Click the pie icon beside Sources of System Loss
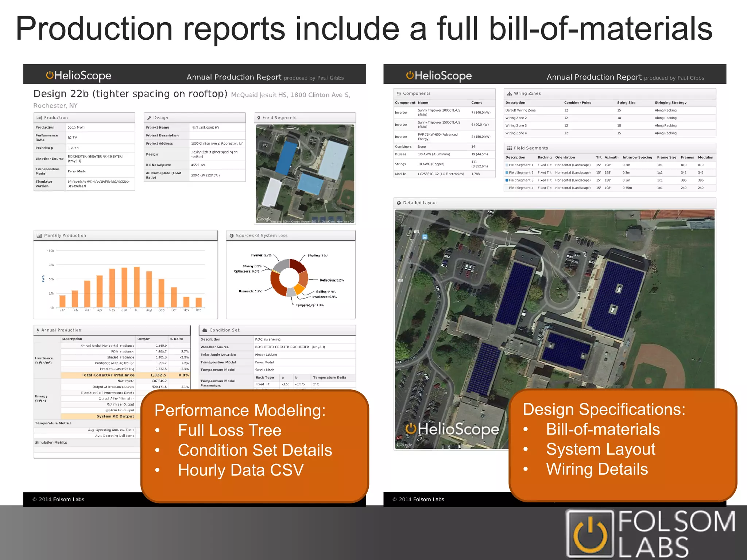747x560 pixels. pyautogui.click(x=232, y=236)
